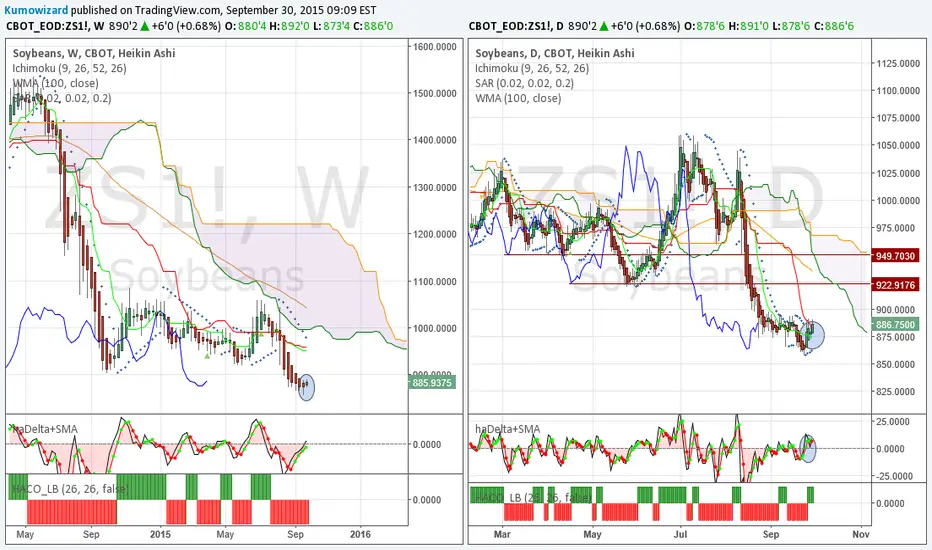Viewport: 932px width, 550px height.
Task: Click the green 885.9375 last price tag
Action: (432, 382)
